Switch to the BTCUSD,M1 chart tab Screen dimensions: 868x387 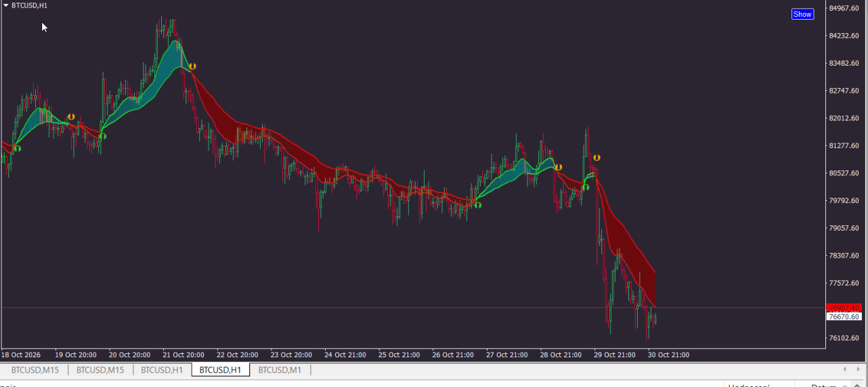coord(280,370)
